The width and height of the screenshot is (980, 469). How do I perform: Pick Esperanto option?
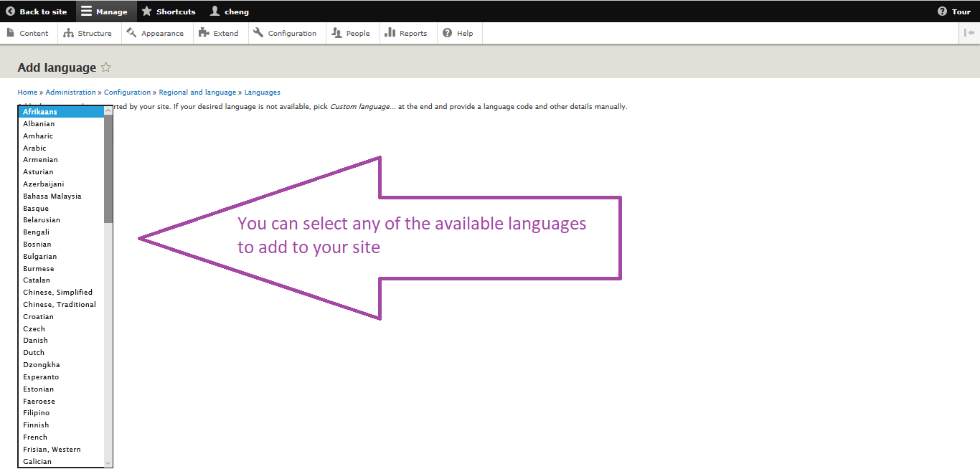61,377
